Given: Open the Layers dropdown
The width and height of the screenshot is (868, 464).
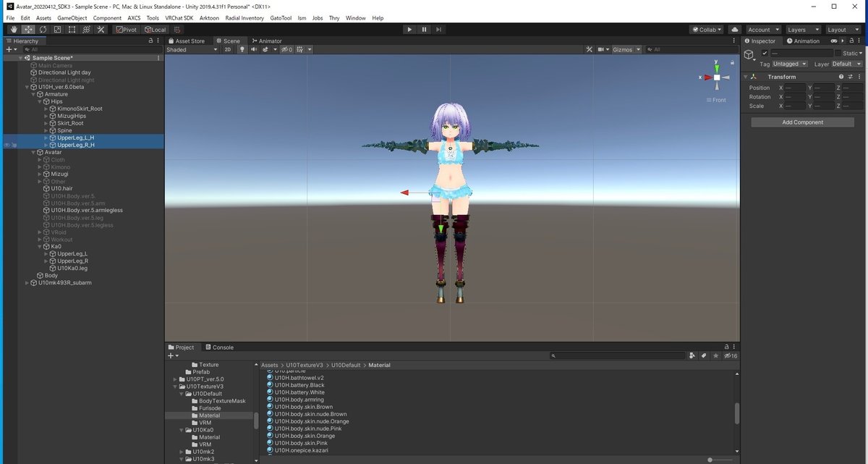Looking at the screenshot, I should tap(803, 30).
